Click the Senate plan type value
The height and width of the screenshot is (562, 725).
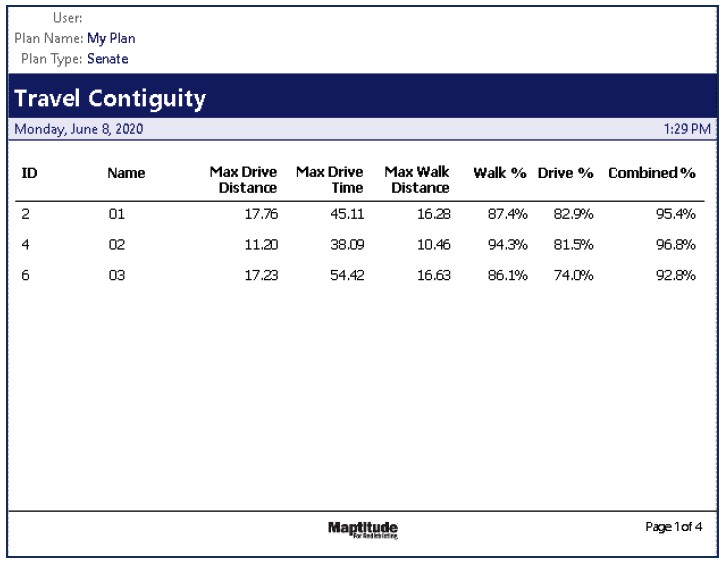[108, 59]
